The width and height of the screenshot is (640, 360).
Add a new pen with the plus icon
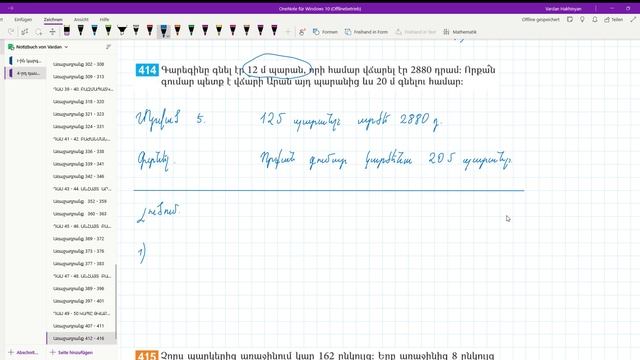(288, 32)
